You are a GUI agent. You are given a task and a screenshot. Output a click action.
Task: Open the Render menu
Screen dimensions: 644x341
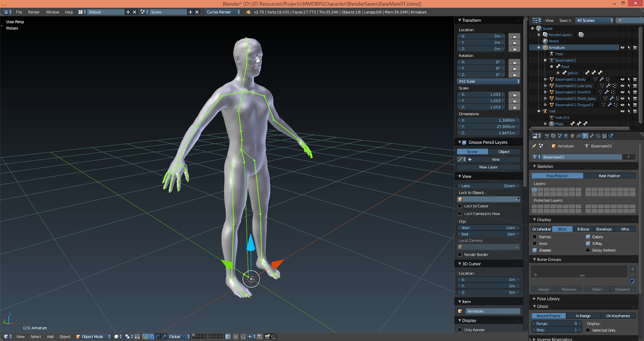coord(34,12)
